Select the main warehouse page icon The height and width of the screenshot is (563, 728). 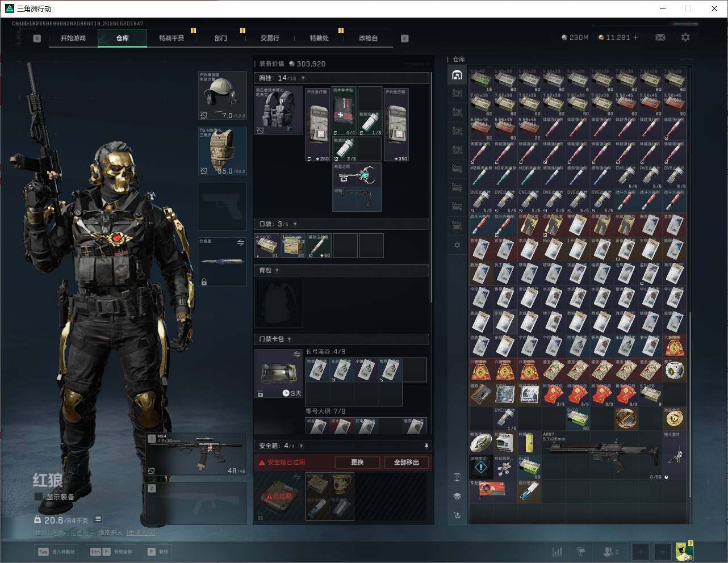(x=457, y=75)
